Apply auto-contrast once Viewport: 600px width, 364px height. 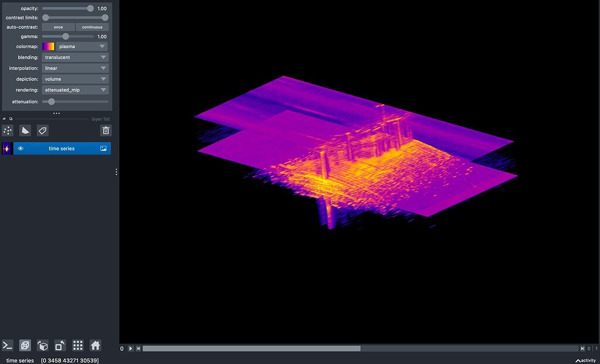pyautogui.click(x=58, y=26)
